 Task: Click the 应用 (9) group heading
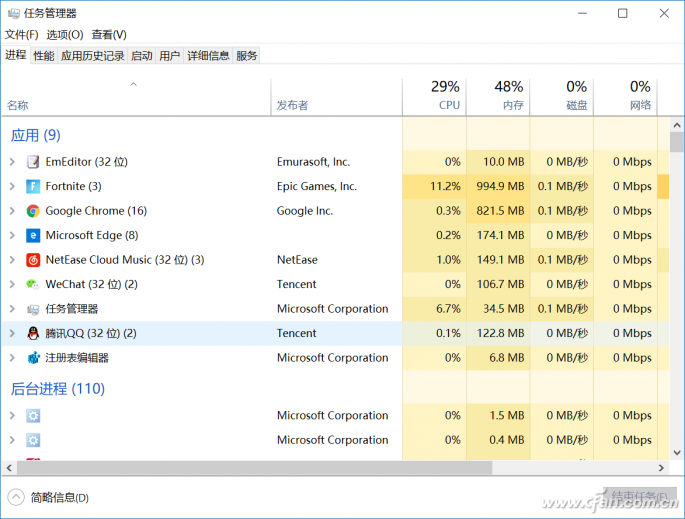click(x=35, y=135)
